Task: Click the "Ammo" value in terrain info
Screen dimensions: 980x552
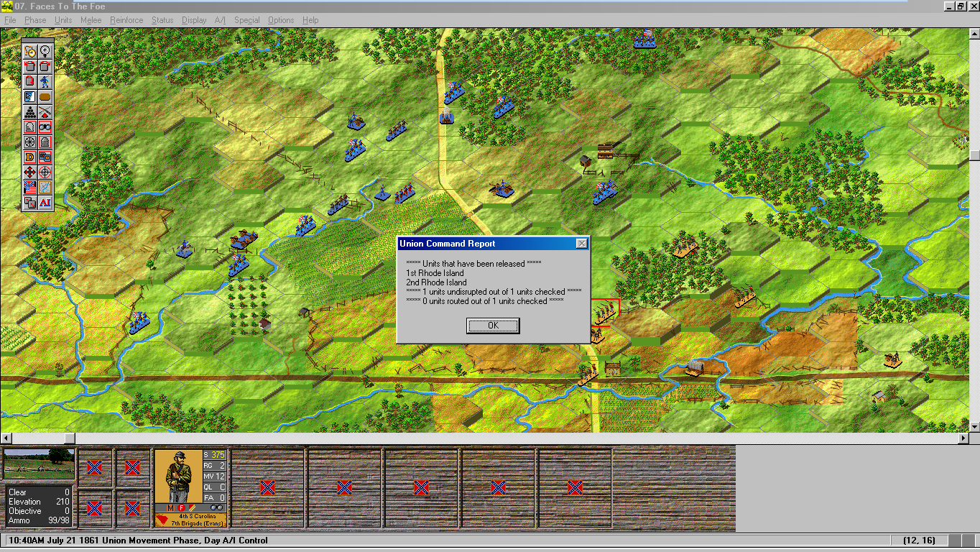Action: pyautogui.click(x=58, y=520)
